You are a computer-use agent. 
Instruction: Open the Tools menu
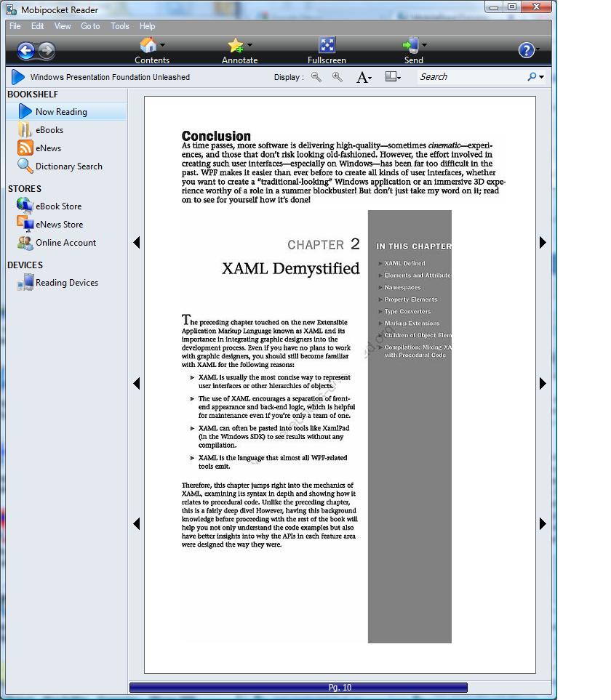(120, 26)
